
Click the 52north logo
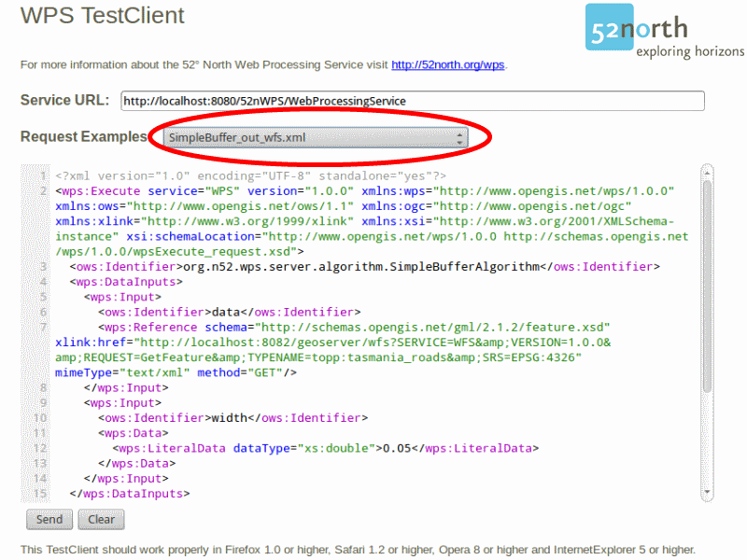[665, 31]
